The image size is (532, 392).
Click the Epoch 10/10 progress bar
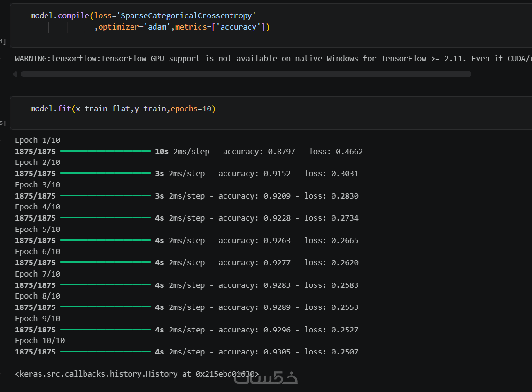pyautogui.click(x=105, y=351)
